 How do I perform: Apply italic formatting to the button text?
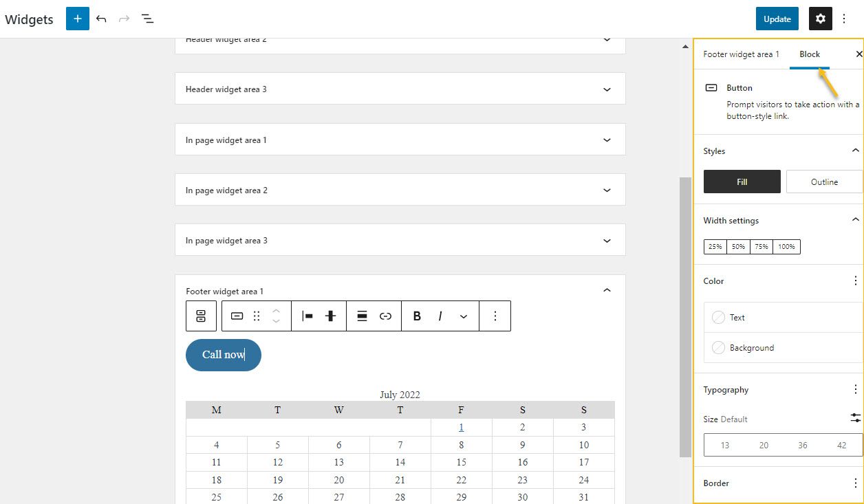point(440,316)
